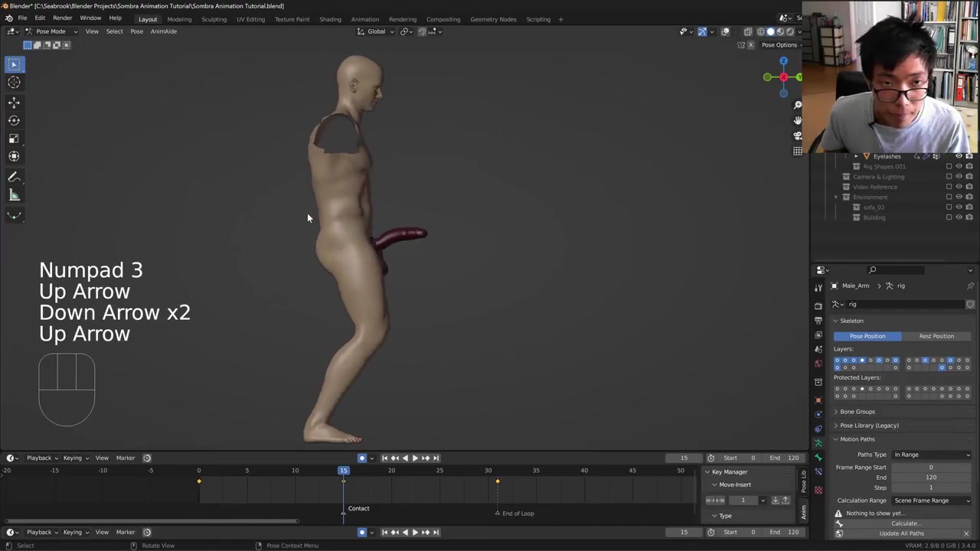Toggle camera view with the camera icon
The height and width of the screenshot is (551, 980).
click(x=797, y=135)
